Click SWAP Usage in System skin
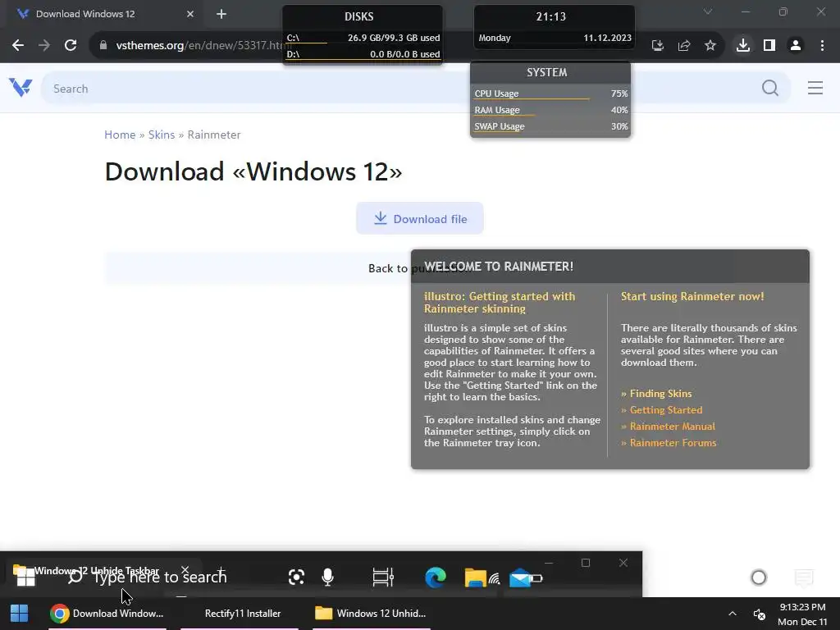The width and height of the screenshot is (840, 630). pyautogui.click(x=550, y=126)
